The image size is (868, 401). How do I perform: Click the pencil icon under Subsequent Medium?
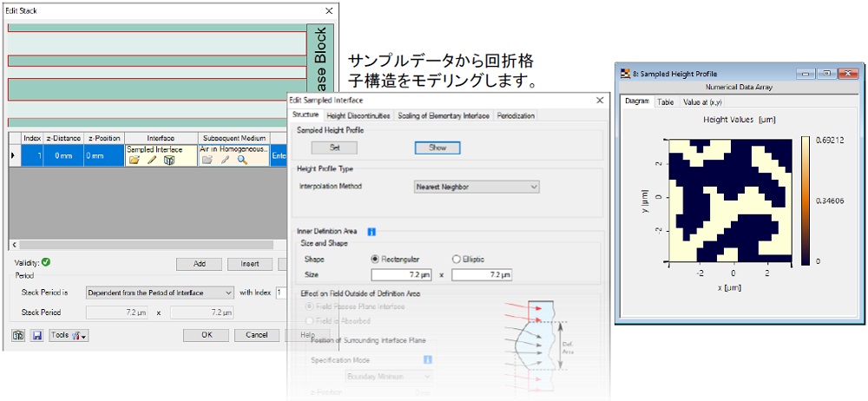225,160
